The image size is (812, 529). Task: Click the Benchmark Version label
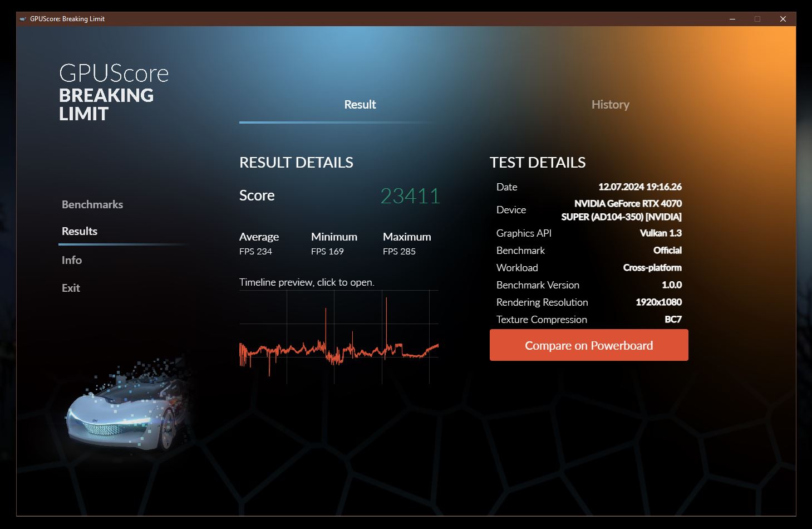(538, 285)
